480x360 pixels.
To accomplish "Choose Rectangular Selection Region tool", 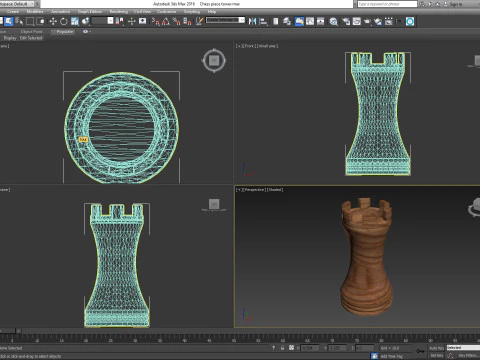I will pos(30,21).
